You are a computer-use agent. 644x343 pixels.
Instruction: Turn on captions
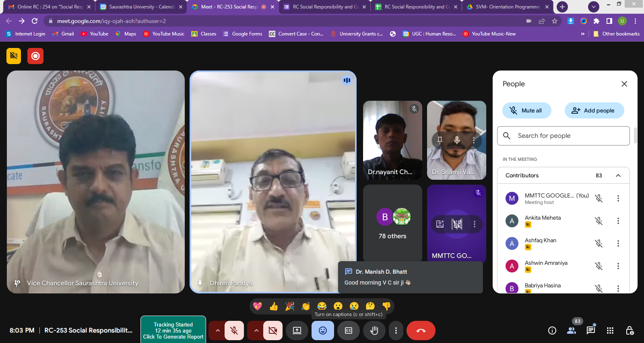pos(349,331)
